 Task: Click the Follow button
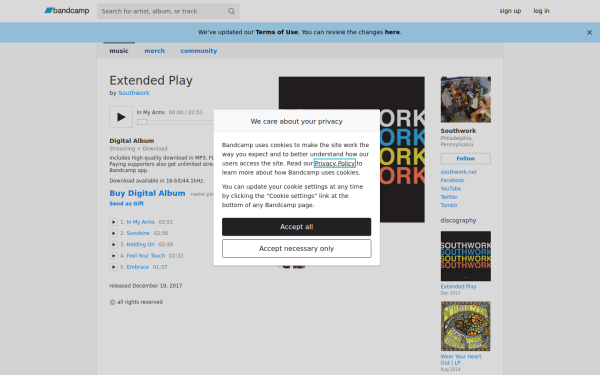466,158
